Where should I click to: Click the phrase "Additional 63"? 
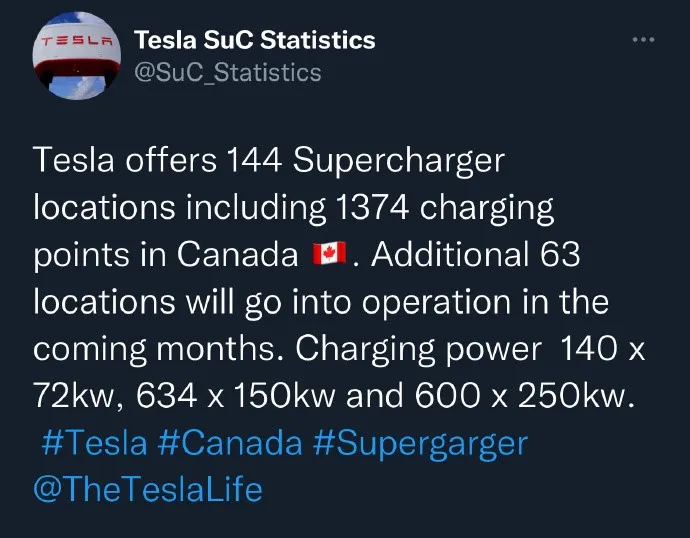(x=476, y=255)
